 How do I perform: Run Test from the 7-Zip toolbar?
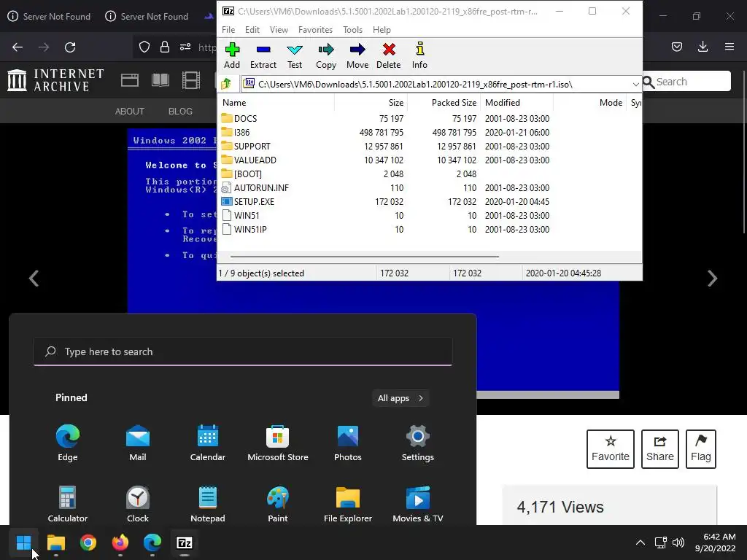(295, 55)
